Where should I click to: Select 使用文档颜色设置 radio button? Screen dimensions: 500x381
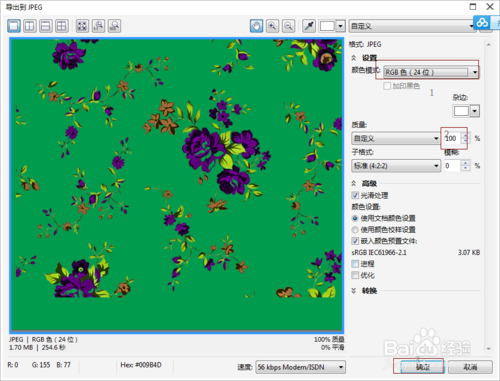355,218
